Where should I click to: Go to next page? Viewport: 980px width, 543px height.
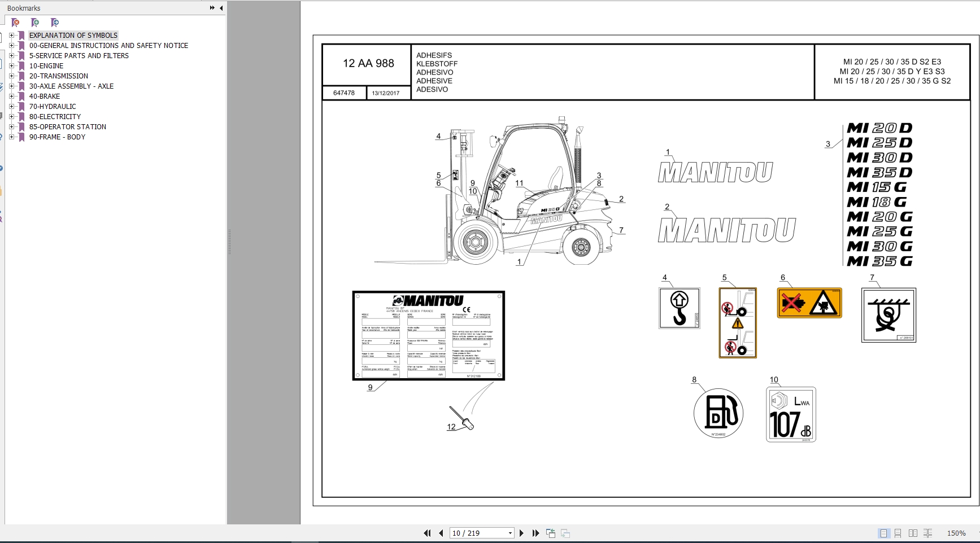coord(521,533)
